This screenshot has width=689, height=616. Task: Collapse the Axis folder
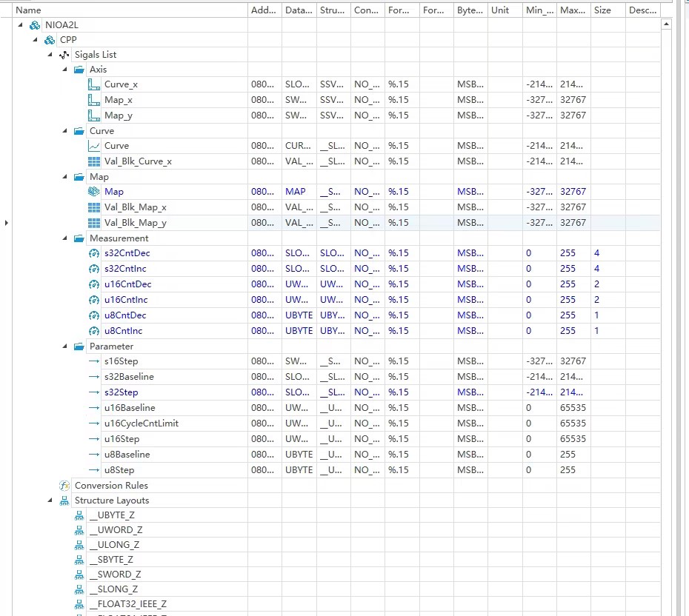click(x=65, y=70)
